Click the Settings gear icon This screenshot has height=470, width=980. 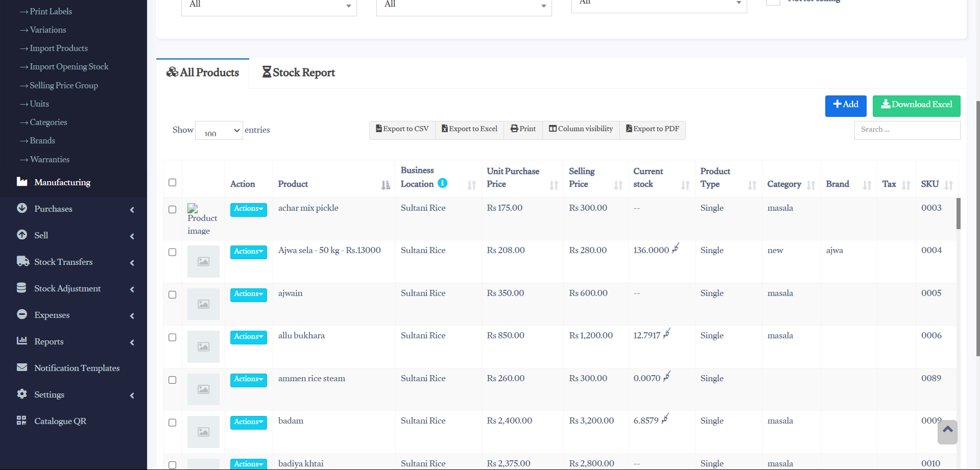[x=22, y=394]
